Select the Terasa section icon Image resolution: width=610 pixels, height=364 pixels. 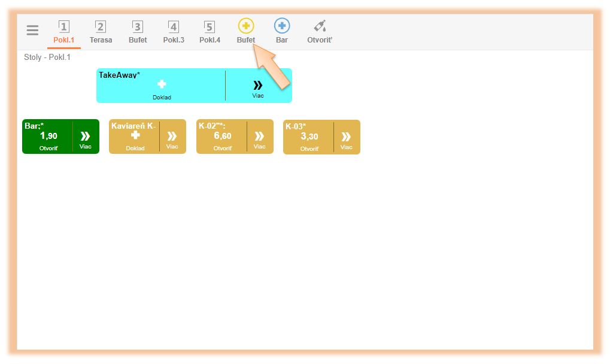click(101, 27)
